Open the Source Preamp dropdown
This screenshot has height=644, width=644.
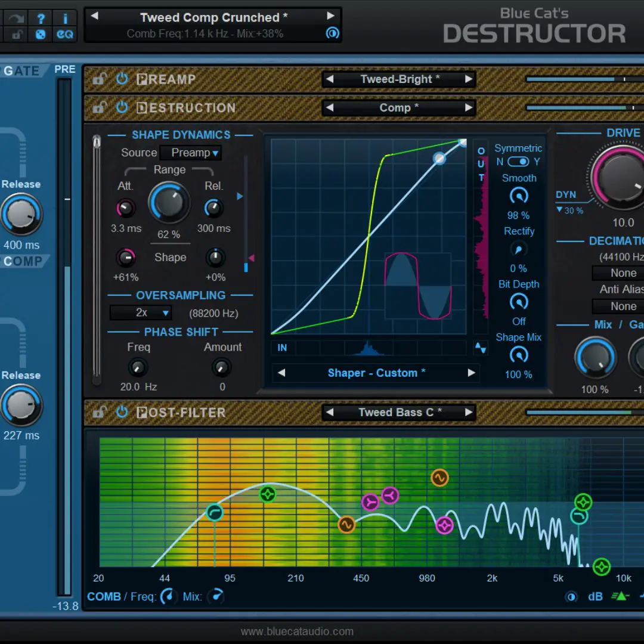(x=191, y=153)
